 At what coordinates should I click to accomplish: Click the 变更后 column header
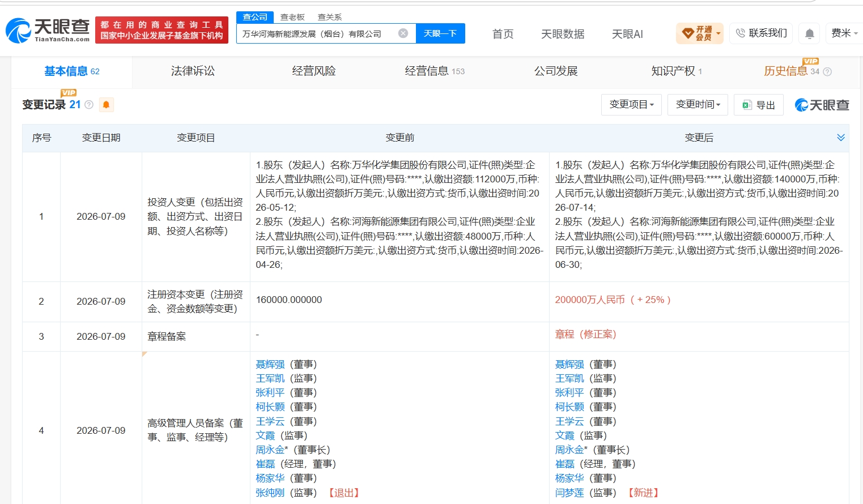click(x=699, y=138)
